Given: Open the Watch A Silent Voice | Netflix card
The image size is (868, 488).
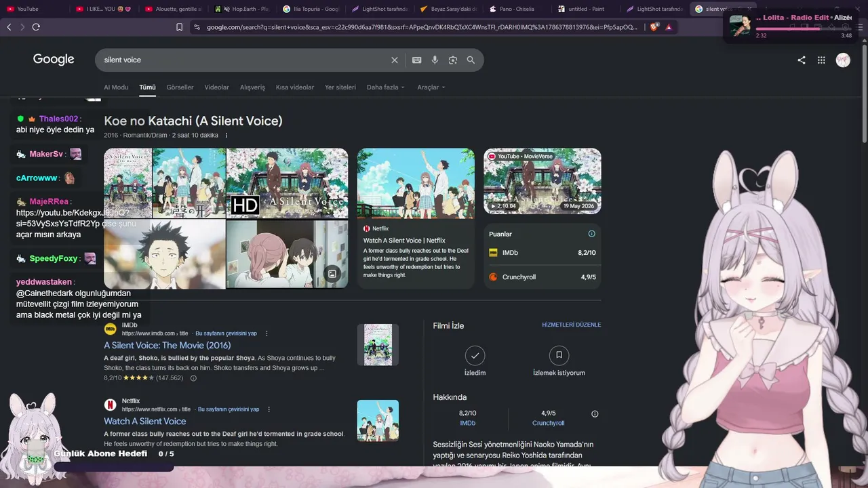Looking at the screenshot, I should coord(416,218).
